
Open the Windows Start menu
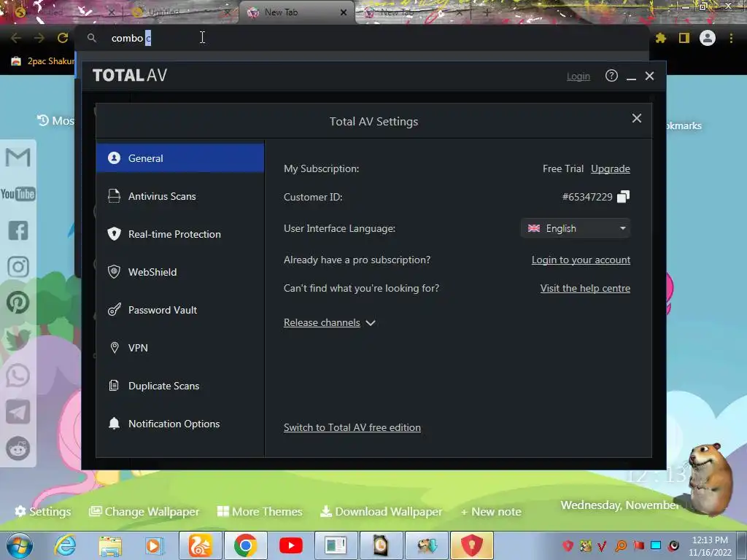[20, 545]
